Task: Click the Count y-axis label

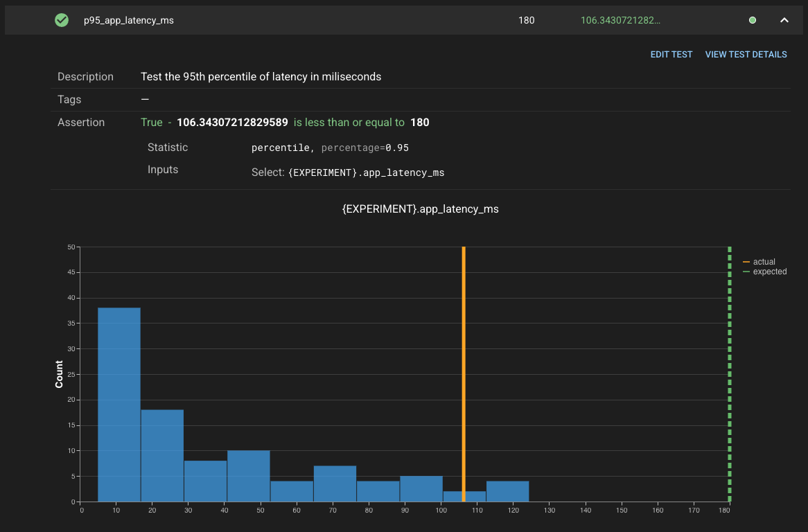Action: point(59,374)
